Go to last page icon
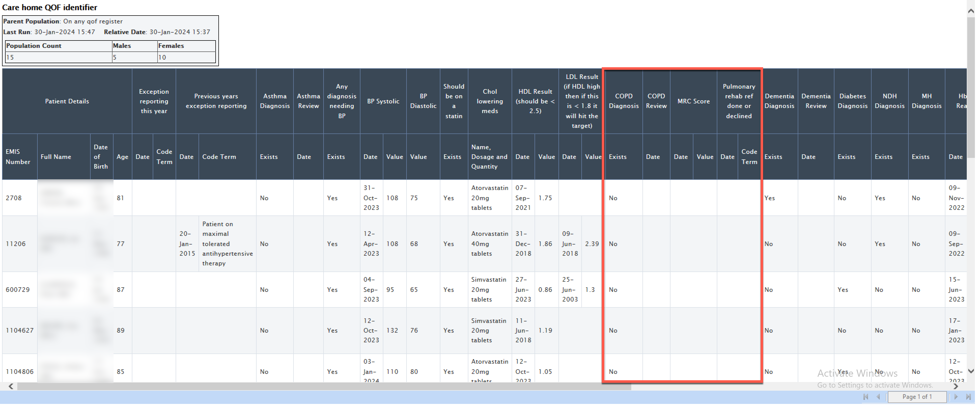The width and height of the screenshot is (980, 408). click(969, 397)
